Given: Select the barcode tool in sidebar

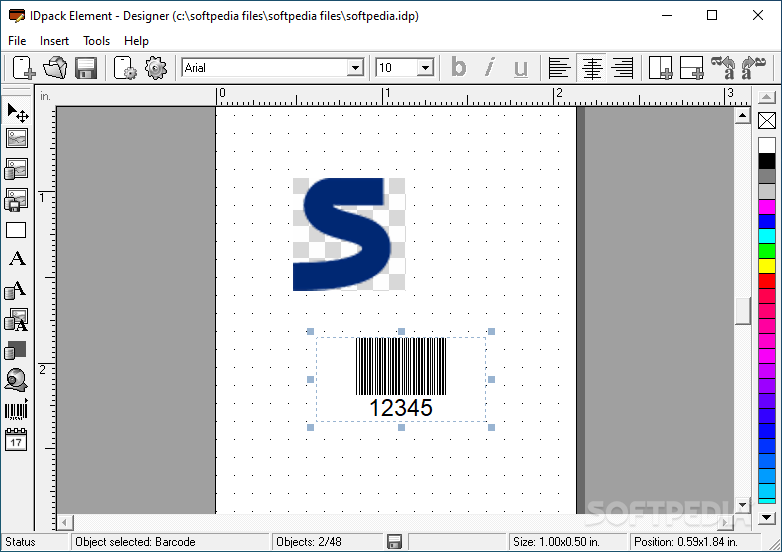Looking at the screenshot, I should pos(16,410).
